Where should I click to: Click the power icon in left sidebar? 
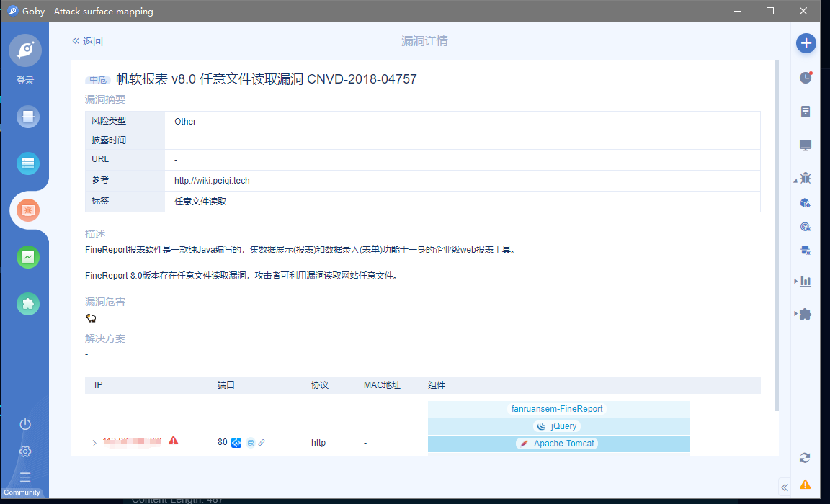(x=25, y=424)
